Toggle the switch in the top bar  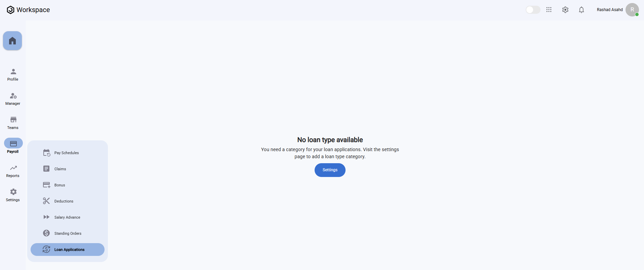(x=533, y=10)
